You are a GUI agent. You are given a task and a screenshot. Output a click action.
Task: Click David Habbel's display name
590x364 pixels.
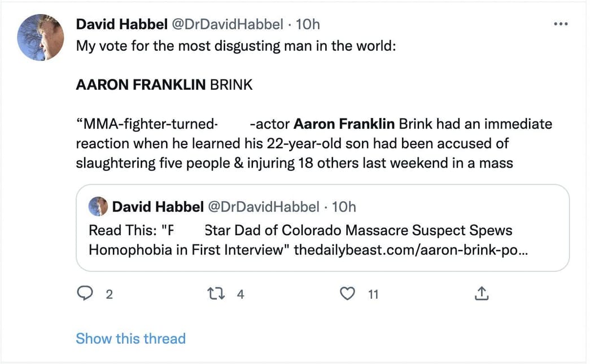pyautogui.click(x=121, y=24)
